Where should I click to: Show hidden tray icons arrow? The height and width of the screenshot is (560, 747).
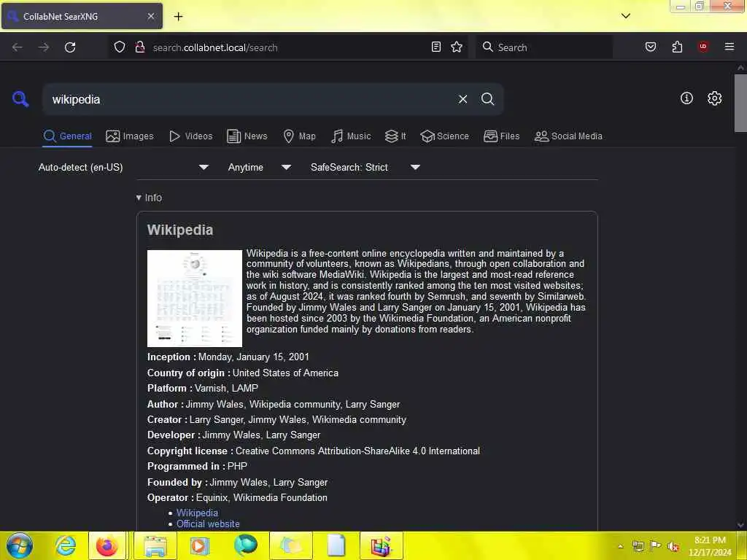(x=620, y=546)
